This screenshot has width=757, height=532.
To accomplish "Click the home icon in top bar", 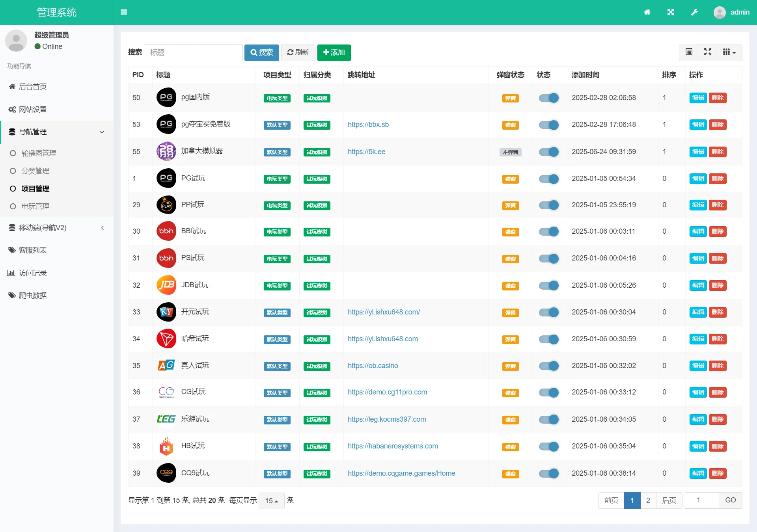I will pos(647,12).
